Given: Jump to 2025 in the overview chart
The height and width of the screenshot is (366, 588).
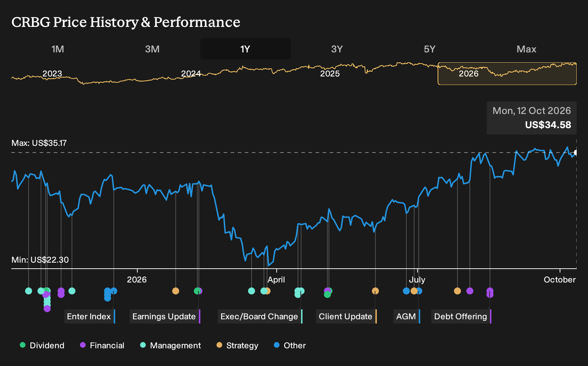Looking at the screenshot, I should [x=330, y=74].
